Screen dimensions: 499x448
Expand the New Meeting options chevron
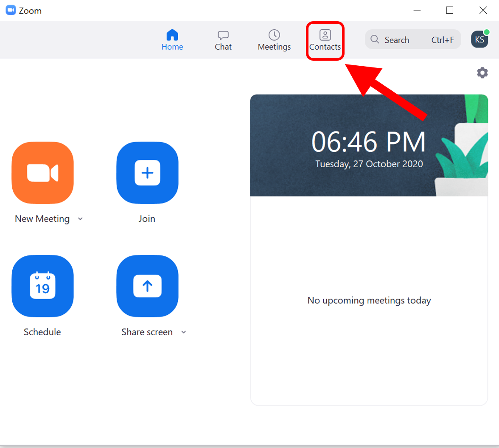[80, 219]
